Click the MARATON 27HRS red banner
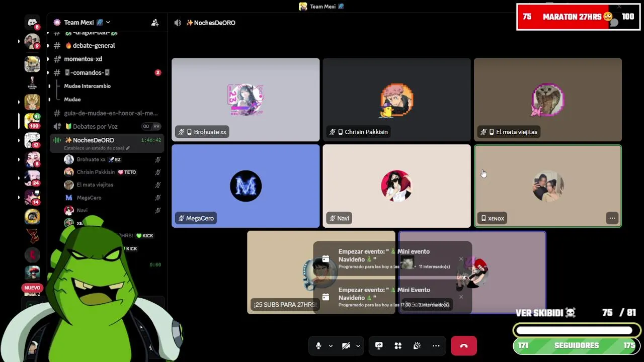 point(578,17)
